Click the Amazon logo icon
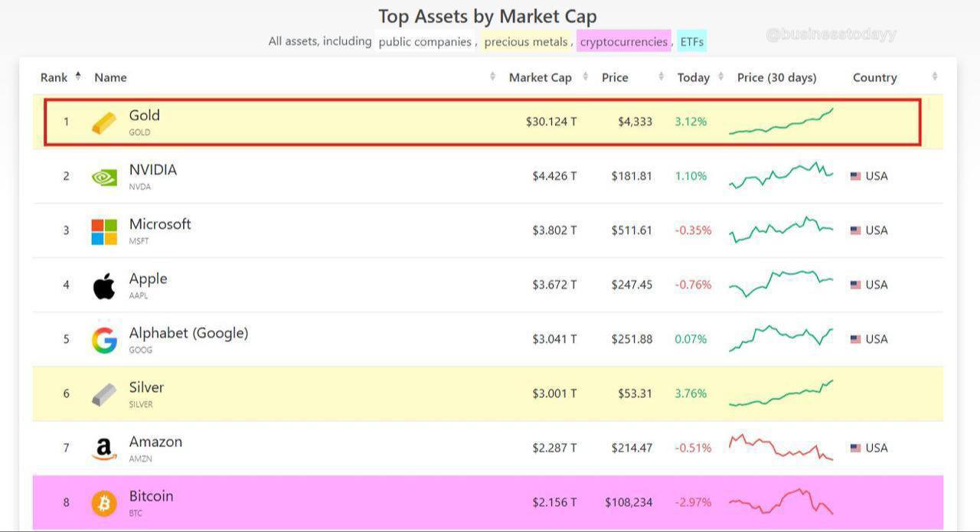980x532 pixels. point(104,449)
